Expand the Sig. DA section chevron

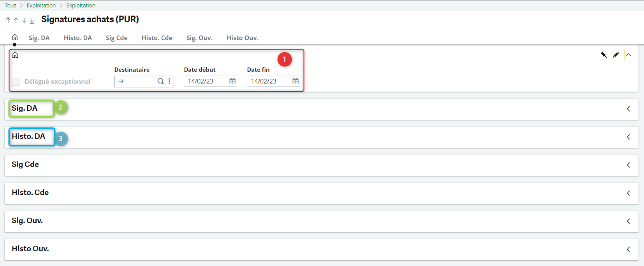coord(628,109)
